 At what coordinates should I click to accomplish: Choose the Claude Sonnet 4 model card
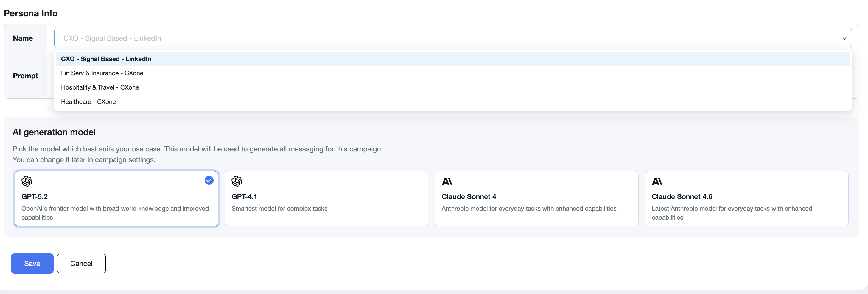coord(536,199)
